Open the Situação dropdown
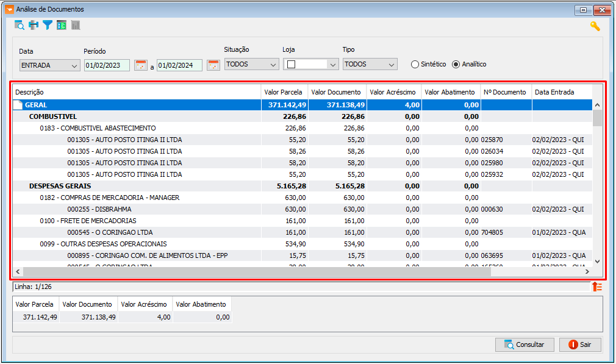Screen dimensions: 616x364 pos(252,64)
